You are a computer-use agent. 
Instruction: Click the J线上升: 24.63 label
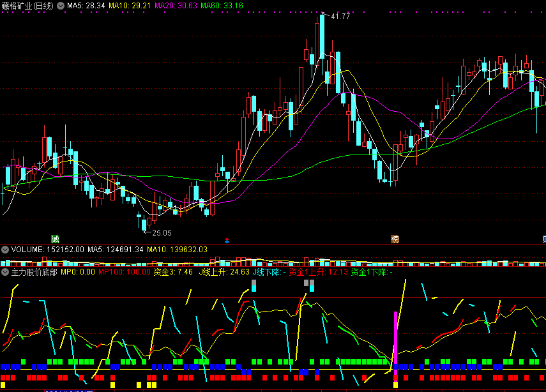click(224, 272)
